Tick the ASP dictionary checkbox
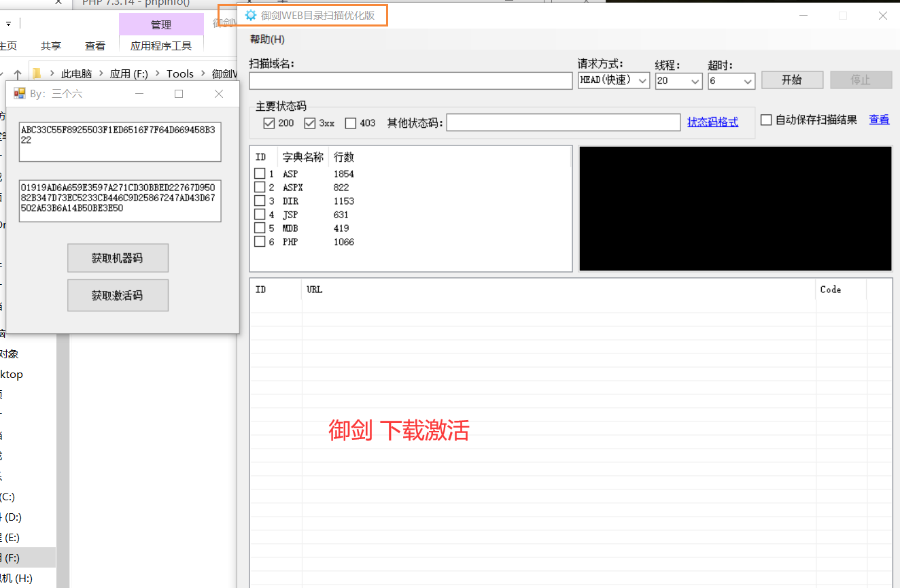 [260, 174]
